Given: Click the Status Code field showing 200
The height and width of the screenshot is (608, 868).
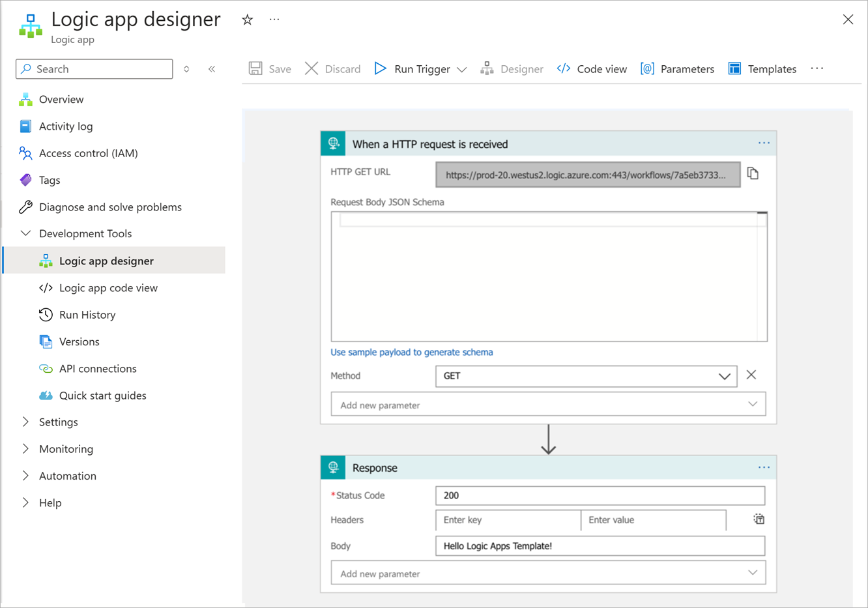Looking at the screenshot, I should click(600, 495).
